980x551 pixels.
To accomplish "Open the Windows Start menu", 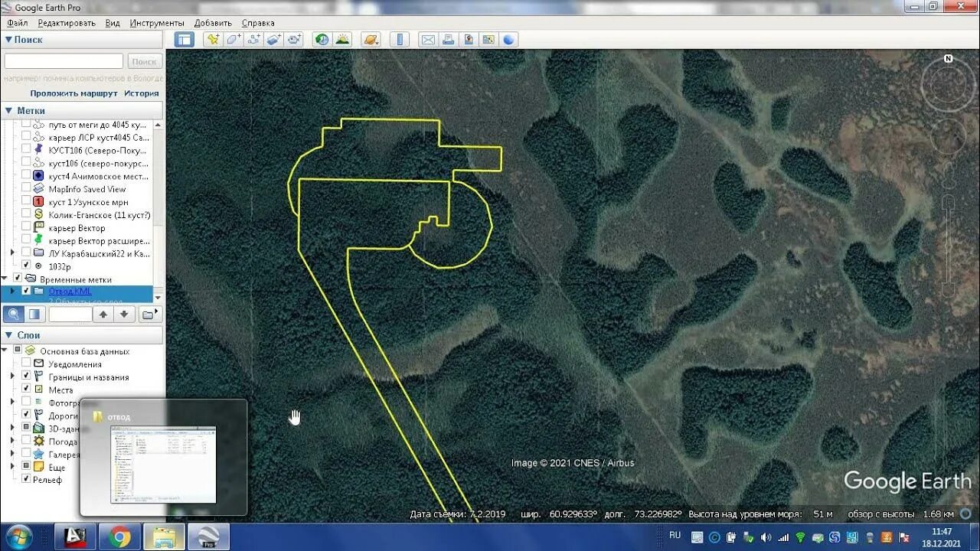I will point(18,536).
